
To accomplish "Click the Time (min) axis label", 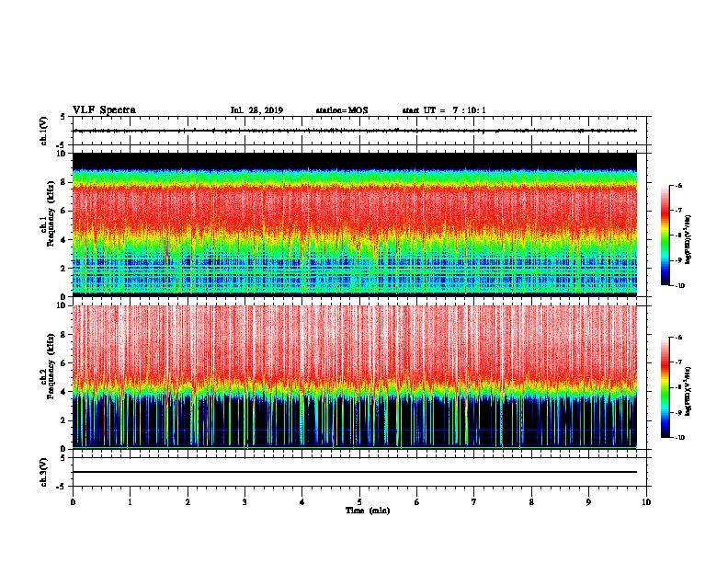I will [x=368, y=511].
